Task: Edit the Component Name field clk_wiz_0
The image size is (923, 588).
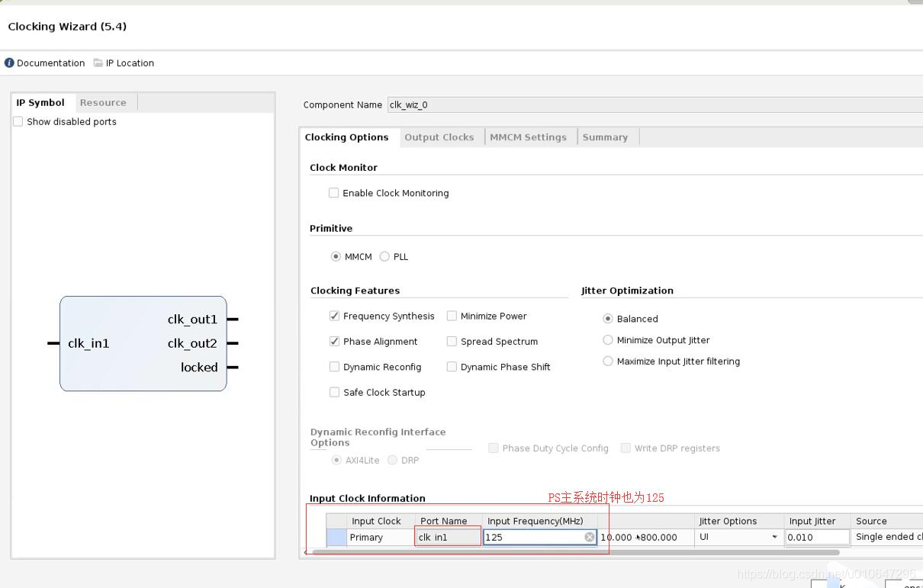Action: [x=654, y=105]
